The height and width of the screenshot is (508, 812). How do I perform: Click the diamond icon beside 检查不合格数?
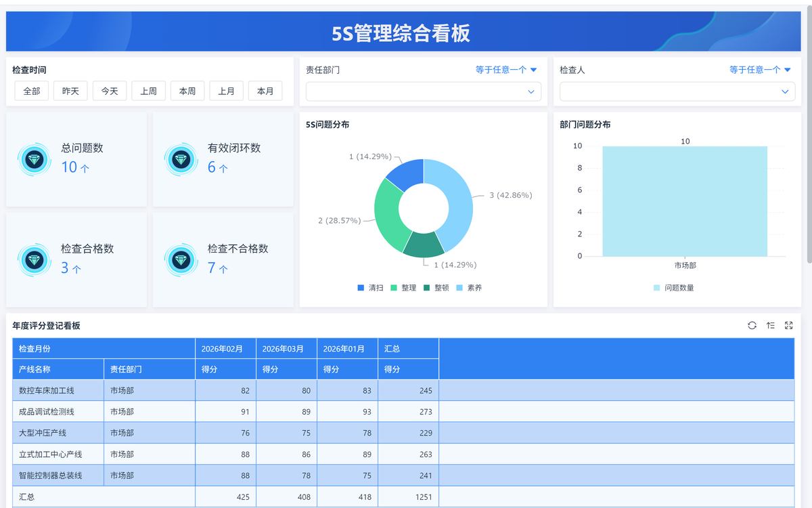click(181, 259)
